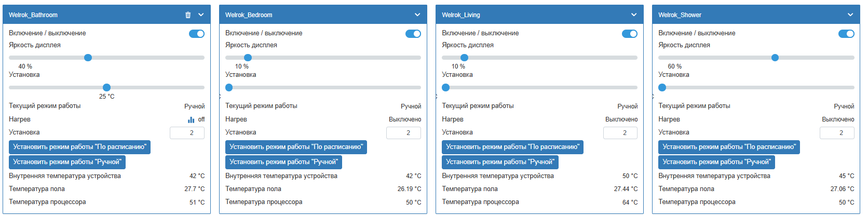
Task: Switch the Welrok_Shower power toggle
Action: tap(846, 34)
